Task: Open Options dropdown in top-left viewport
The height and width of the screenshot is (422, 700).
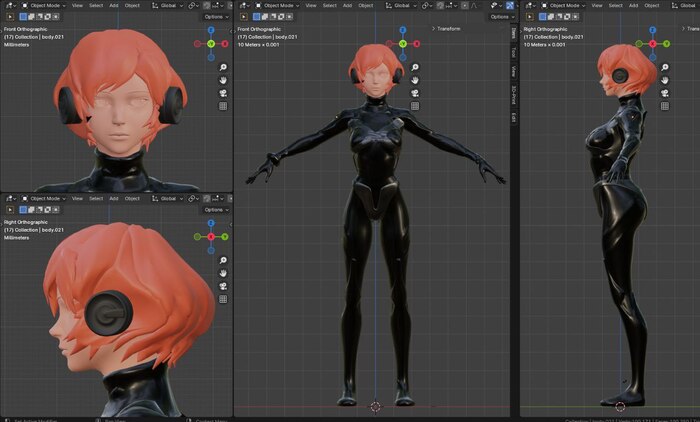Action: pos(217,17)
